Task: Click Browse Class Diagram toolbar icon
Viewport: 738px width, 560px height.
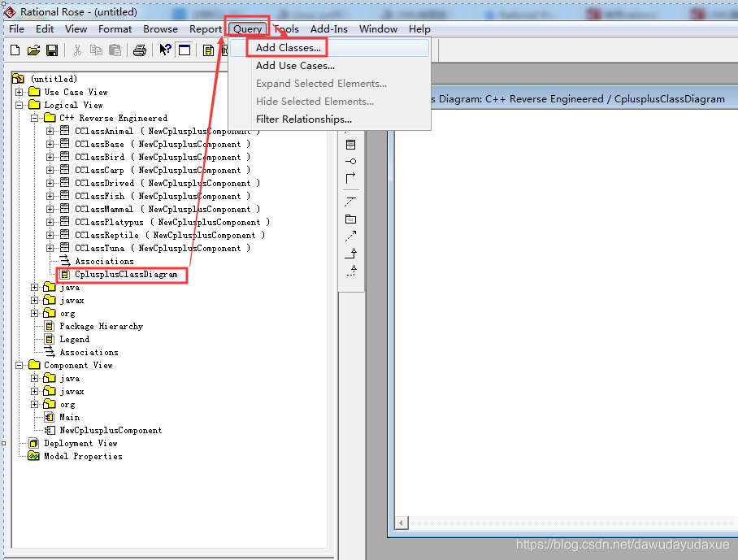Action: click(x=209, y=50)
